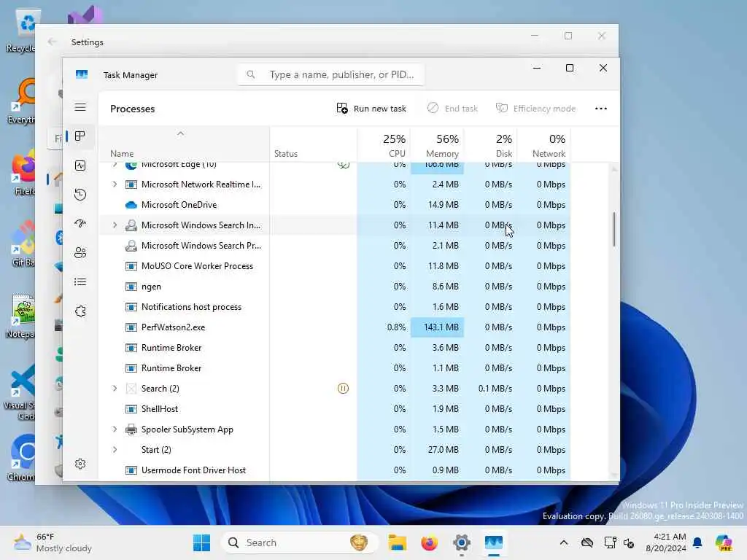Expand Microsoft Network Realtime process group
Image resolution: width=747 pixels, height=560 pixels.
pos(115,184)
